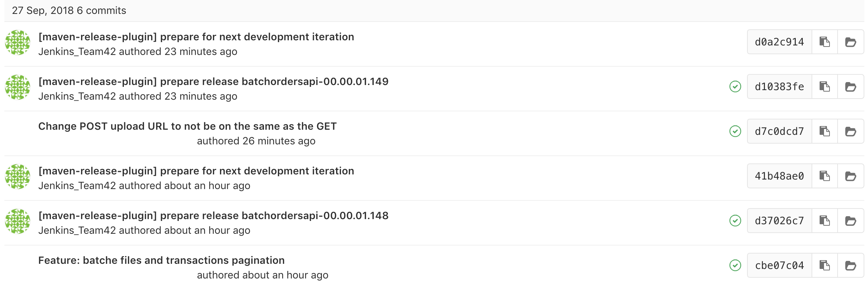Viewport: 868px width, 288px height.
Task: Copy commit SHA d10383fe to clipboard
Action: pyautogui.click(x=825, y=87)
